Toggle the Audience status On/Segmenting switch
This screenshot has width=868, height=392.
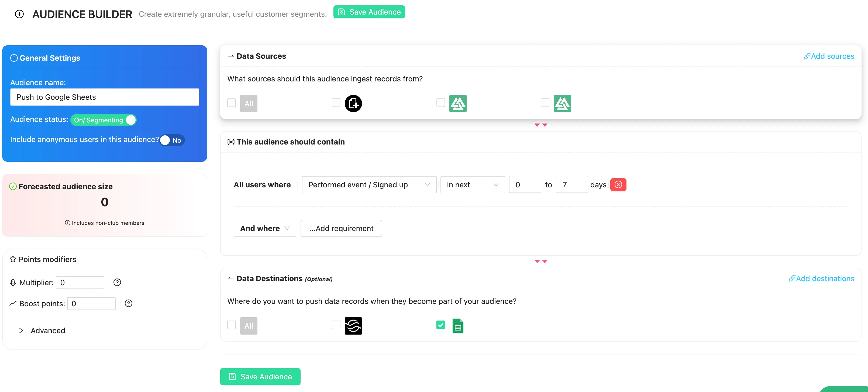pyautogui.click(x=104, y=120)
